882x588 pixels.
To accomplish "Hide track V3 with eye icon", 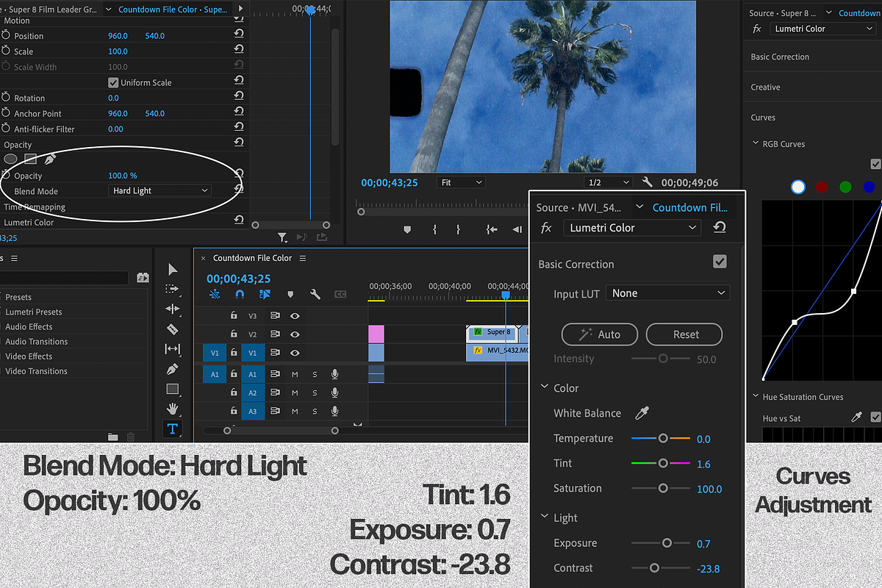I will pos(295,315).
